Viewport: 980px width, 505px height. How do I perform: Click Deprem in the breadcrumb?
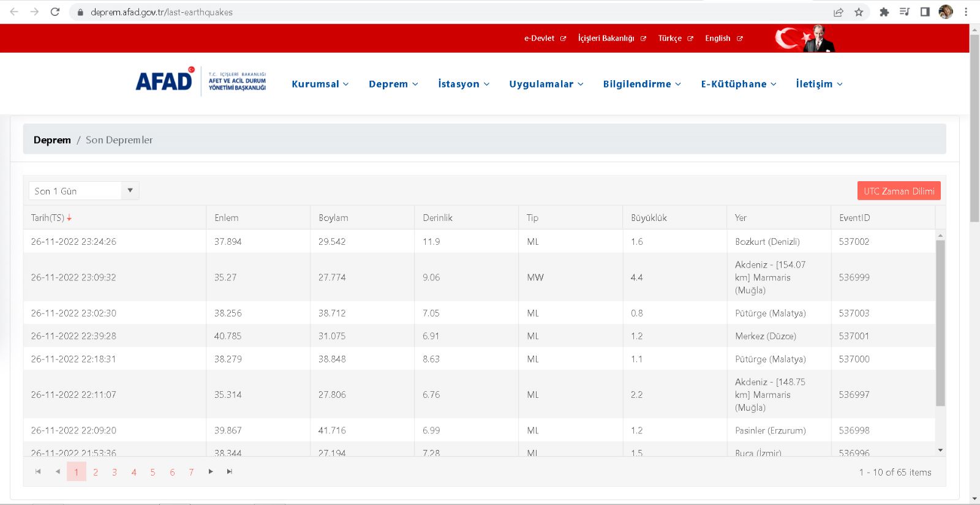[x=52, y=140]
